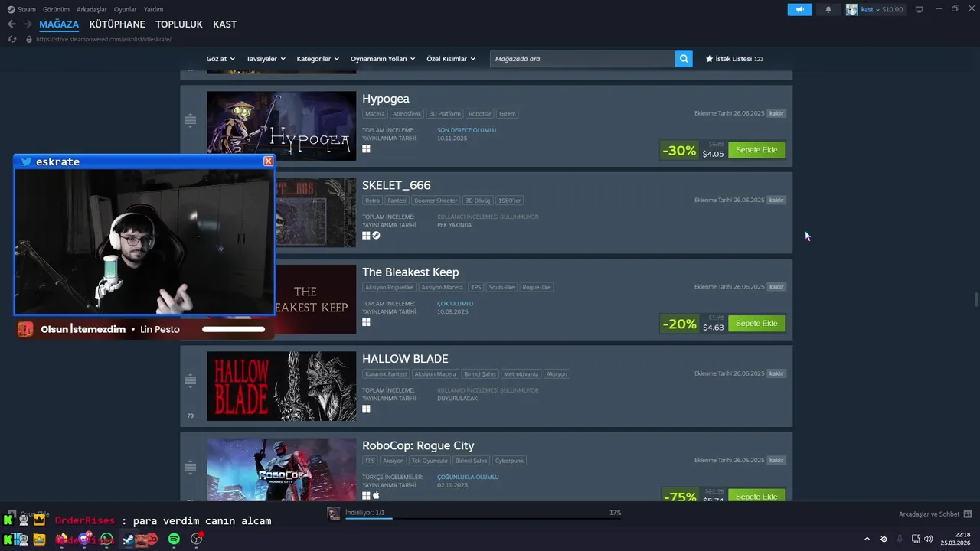980x551 pixels.
Task: Grab the Hypogea reorder handle
Action: click(191, 120)
